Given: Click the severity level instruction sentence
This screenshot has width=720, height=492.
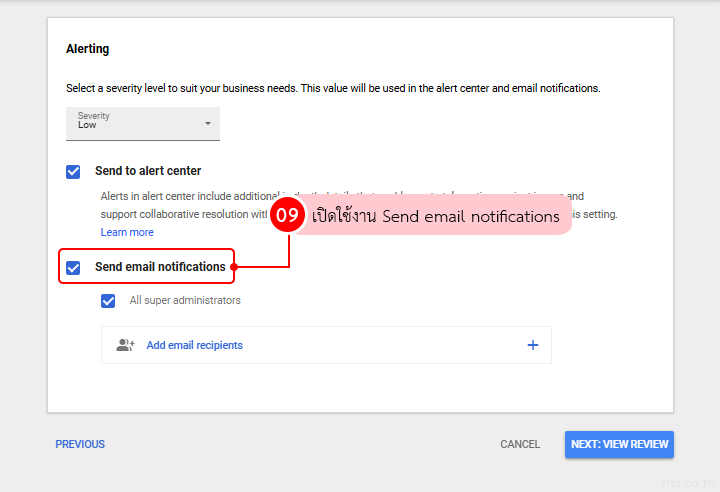Looking at the screenshot, I should 333,88.
